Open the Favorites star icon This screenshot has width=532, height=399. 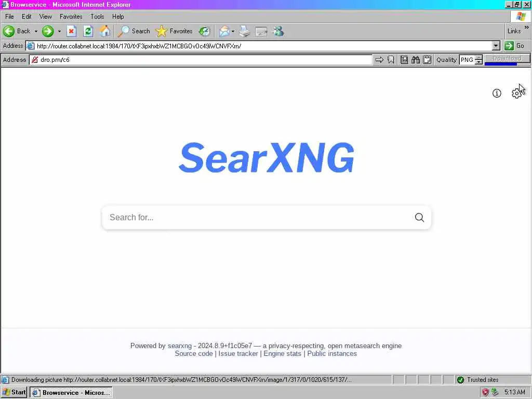pos(162,31)
